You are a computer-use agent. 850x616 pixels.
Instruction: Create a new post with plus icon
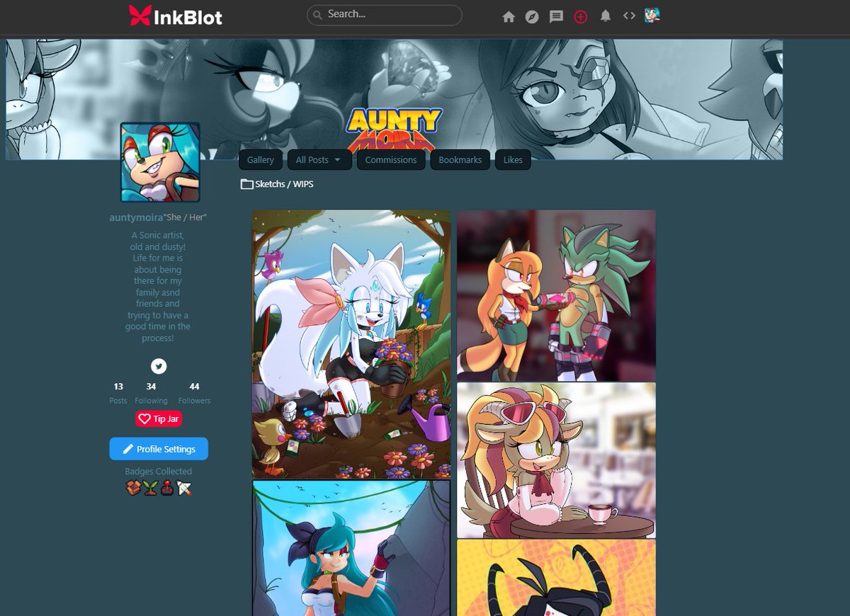pos(581,16)
